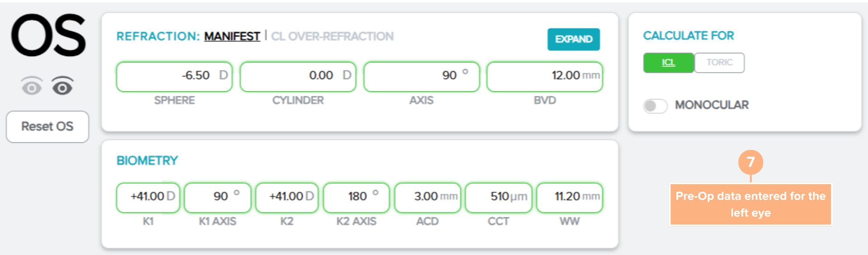Switch to CL Over-Refraction tab
This screenshot has width=868, height=255.
[332, 36]
